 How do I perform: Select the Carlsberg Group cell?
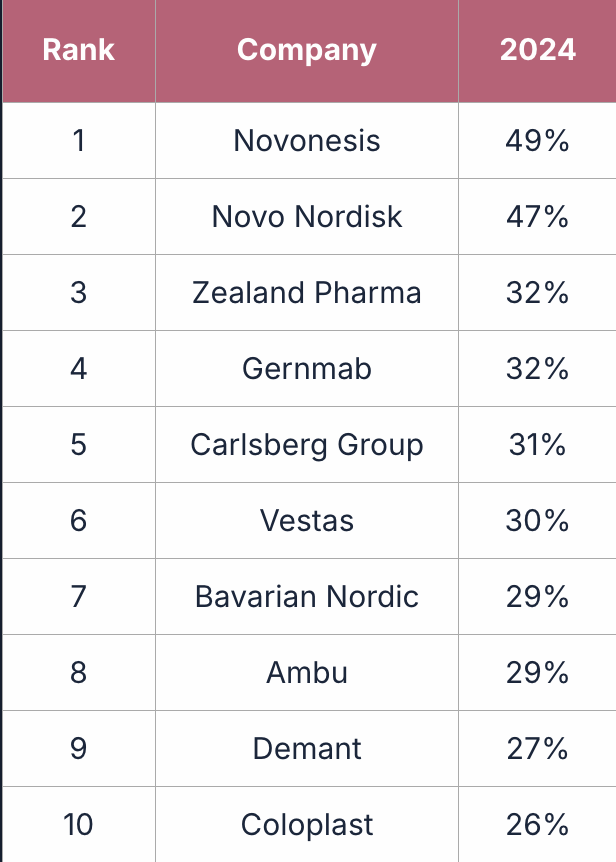307,445
